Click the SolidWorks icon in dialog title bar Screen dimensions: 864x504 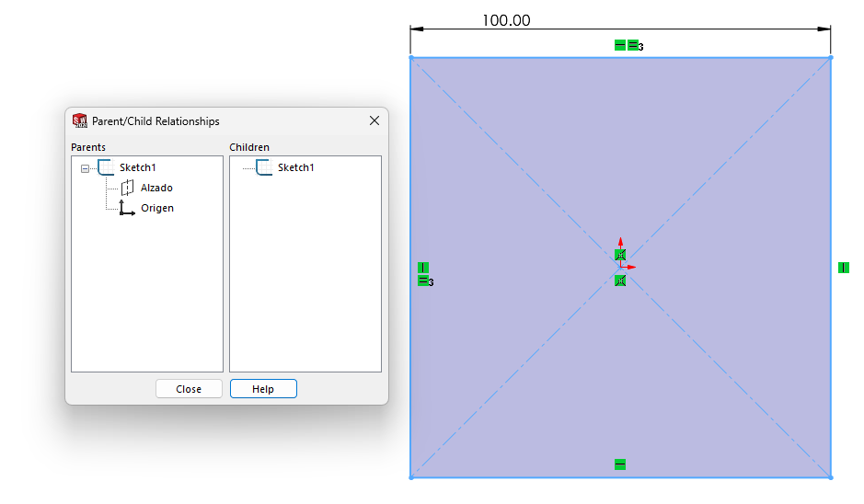click(x=80, y=120)
